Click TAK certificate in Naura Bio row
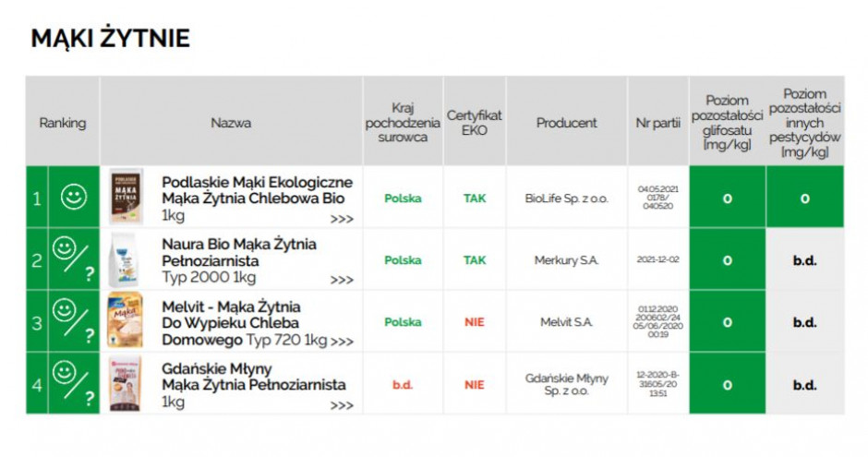The height and width of the screenshot is (457, 868). (x=475, y=260)
